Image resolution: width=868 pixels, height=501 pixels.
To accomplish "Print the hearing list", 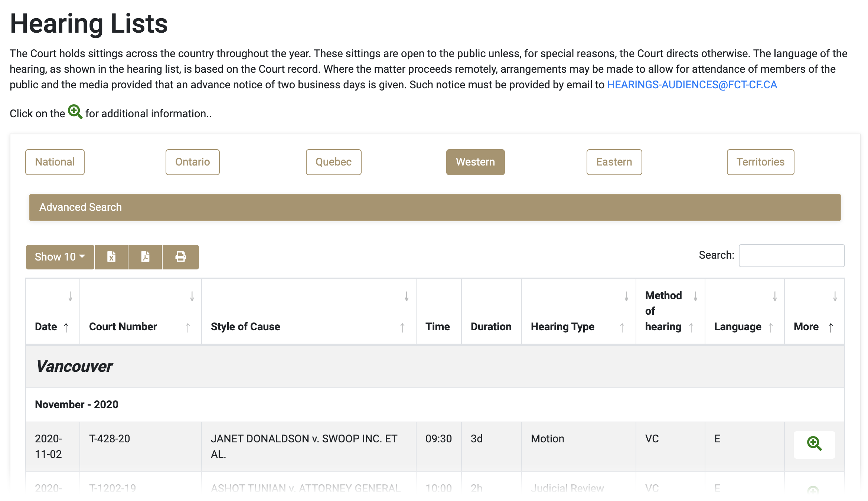I will (x=180, y=257).
